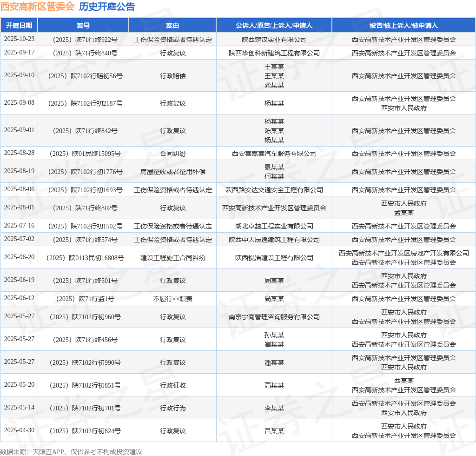Click plaintiff 潘某某
The width and height of the screenshot is (476, 456).
tap(274, 362)
